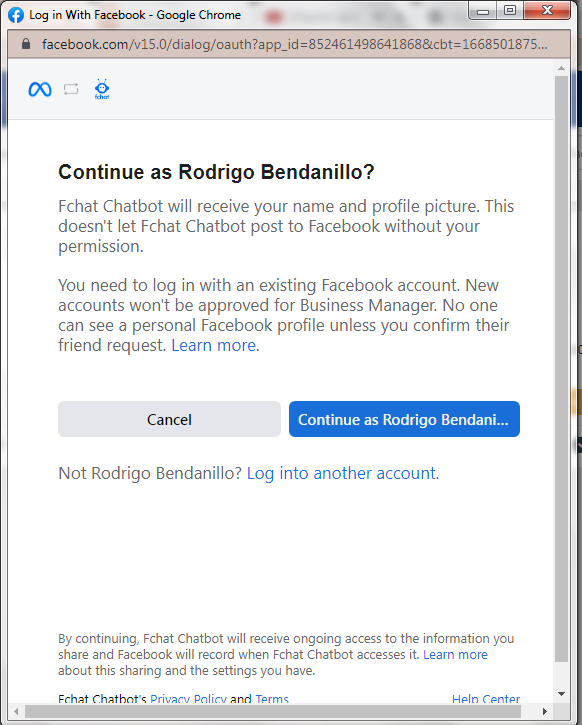Open Fchat Chatbot's Privacy Policy link

[x=188, y=699]
